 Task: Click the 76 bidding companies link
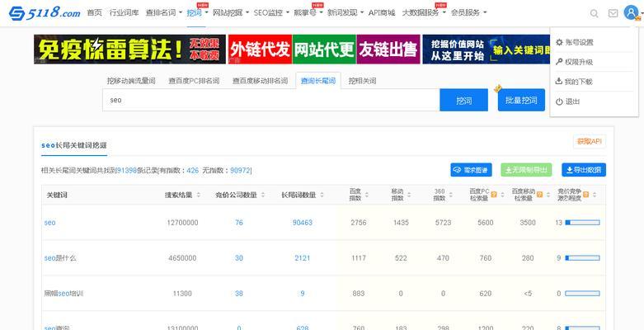click(239, 223)
